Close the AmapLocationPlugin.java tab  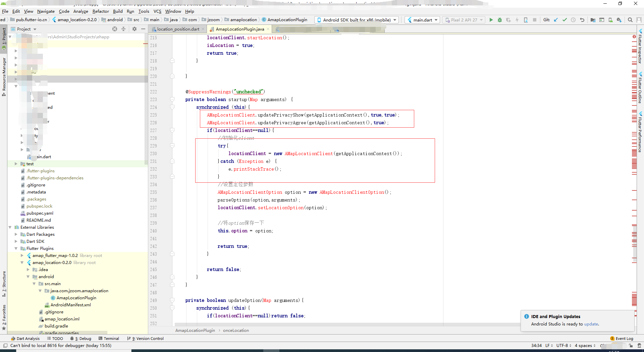coord(268,29)
